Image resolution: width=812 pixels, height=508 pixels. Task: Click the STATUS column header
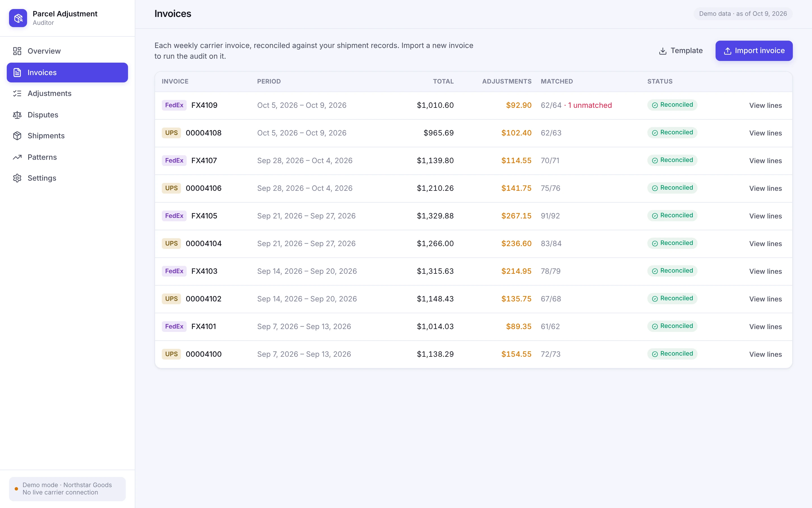click(x=660, y=81)
